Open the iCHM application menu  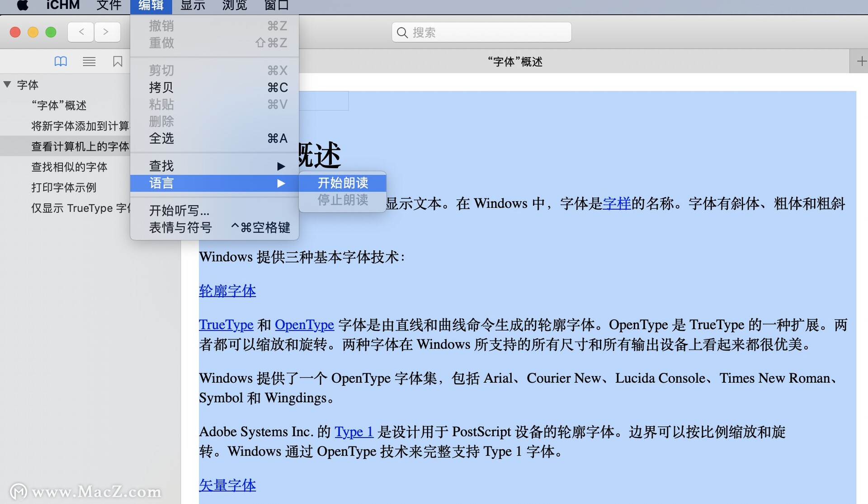[63, 5]
